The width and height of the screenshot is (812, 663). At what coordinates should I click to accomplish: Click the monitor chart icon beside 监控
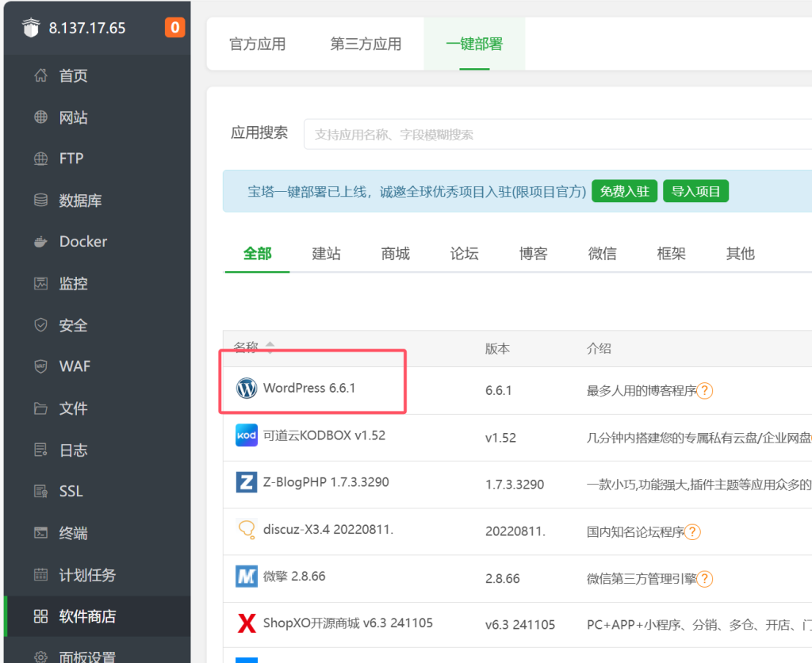coord(40,283)
